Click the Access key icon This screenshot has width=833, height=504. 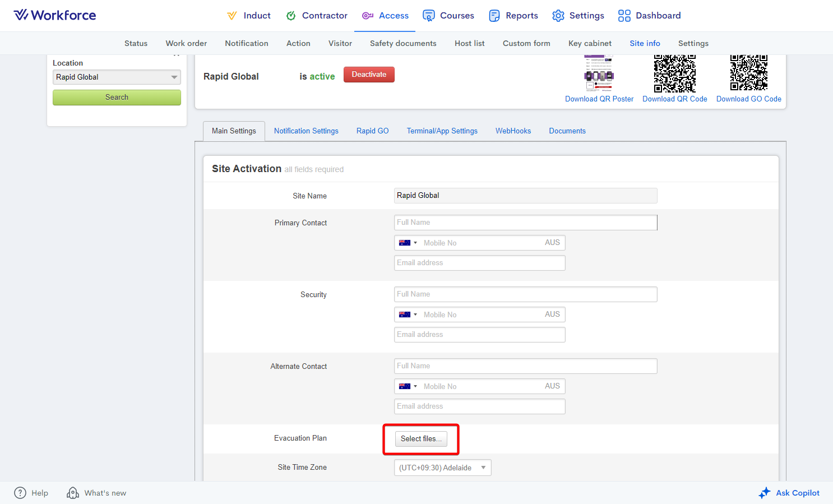pos(367,16)
